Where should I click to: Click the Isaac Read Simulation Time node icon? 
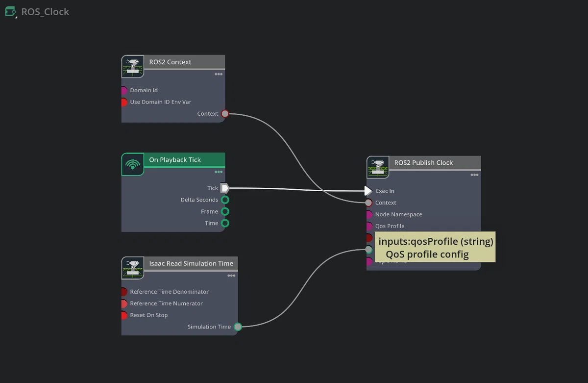[x=132, y=268]
